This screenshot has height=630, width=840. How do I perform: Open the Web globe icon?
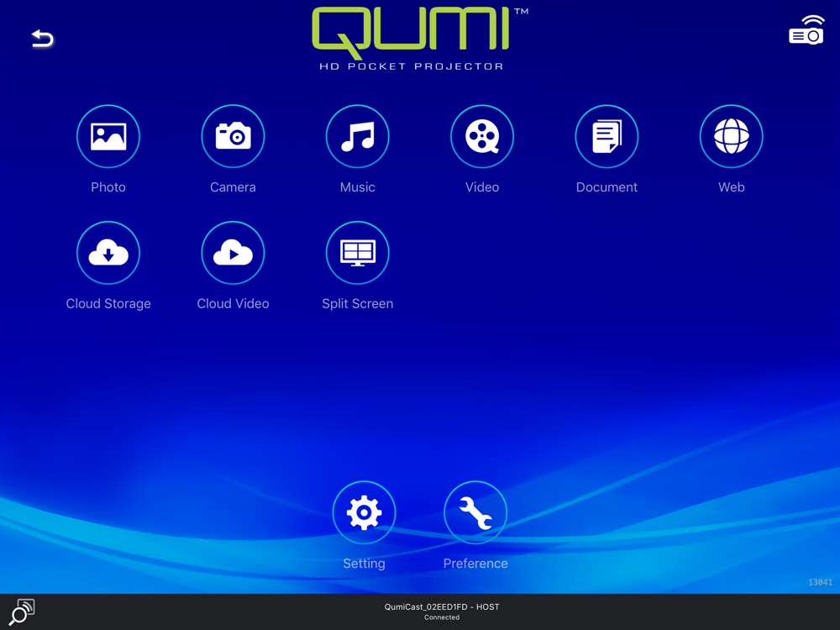tap(732, 136)
